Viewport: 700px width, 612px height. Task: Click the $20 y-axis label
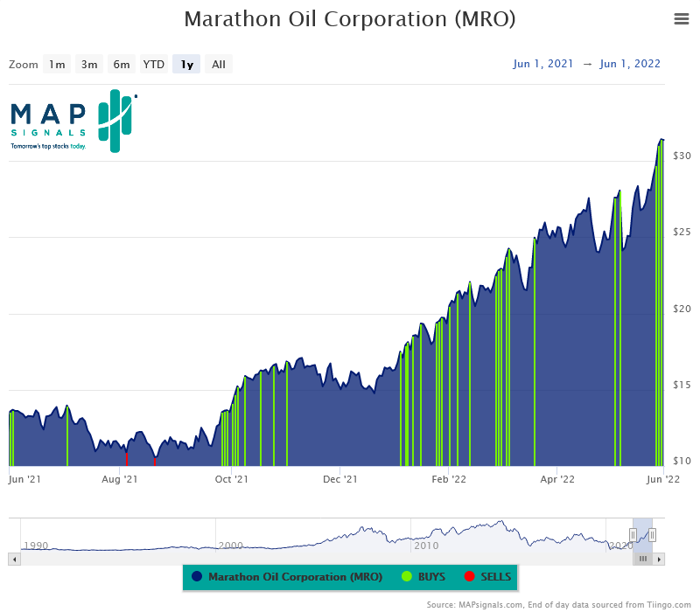(x=682, y=309)
